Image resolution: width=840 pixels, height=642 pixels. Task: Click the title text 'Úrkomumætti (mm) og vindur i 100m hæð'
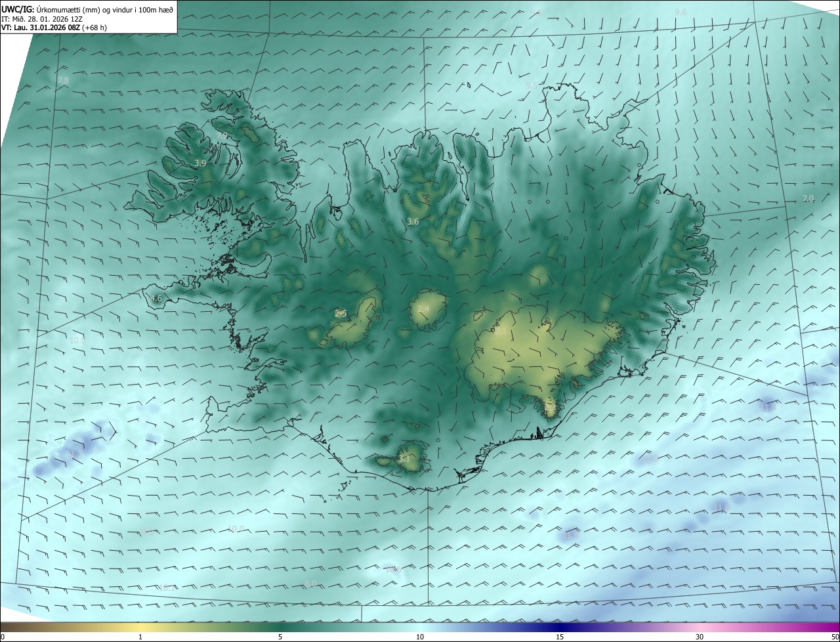(104, 9)
